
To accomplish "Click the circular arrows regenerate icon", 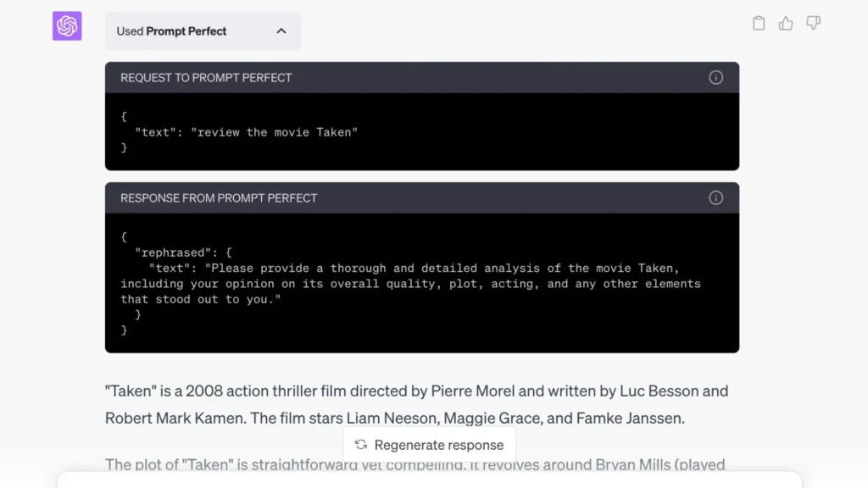I will (361, 445).
